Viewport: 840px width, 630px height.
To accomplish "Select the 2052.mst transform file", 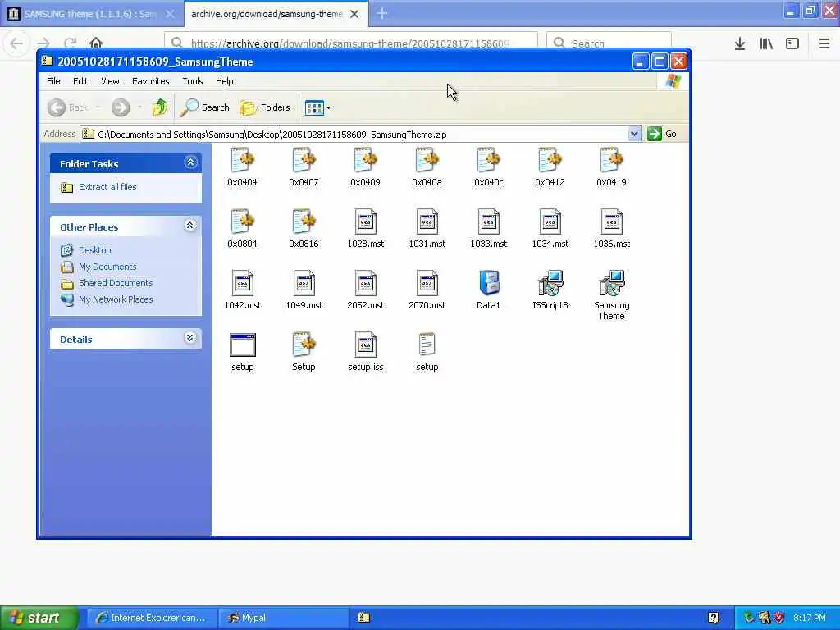I will point(365,283).
